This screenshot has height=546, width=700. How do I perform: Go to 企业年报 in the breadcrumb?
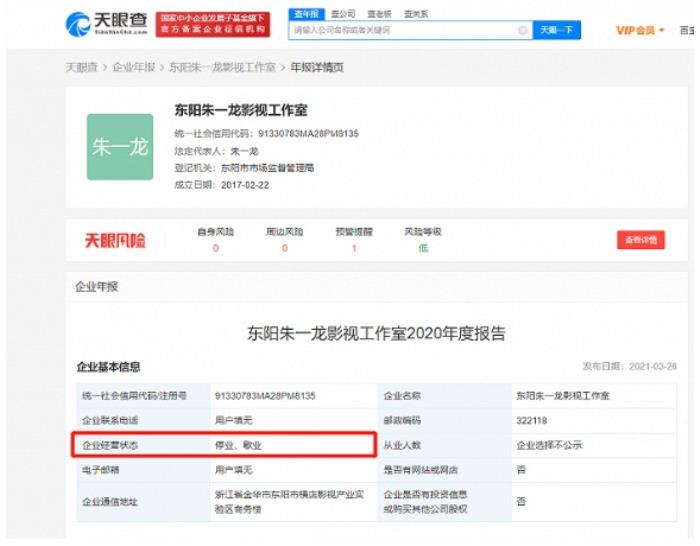[133, 67]
